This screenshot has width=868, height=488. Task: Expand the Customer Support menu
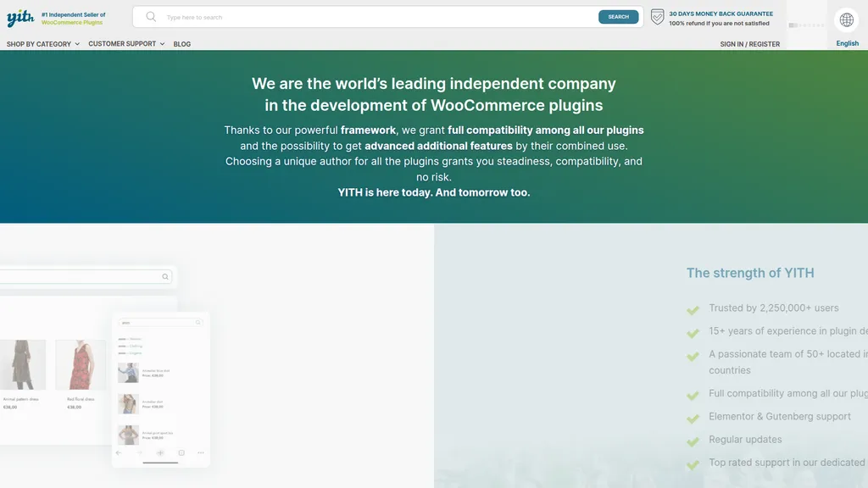point(126,44)
